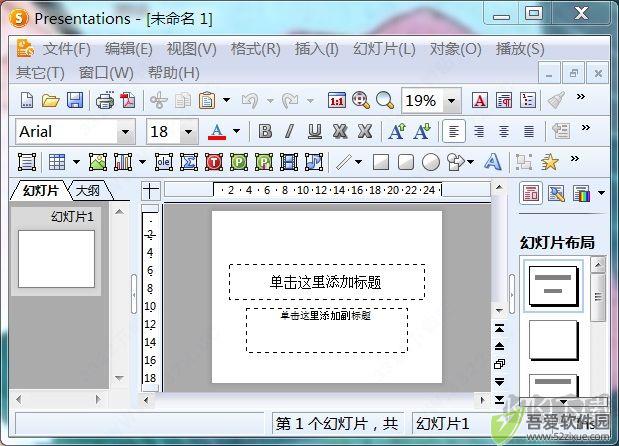Expand the table insert dropdown arrow
Screen dimensions: 619x446
76,161
